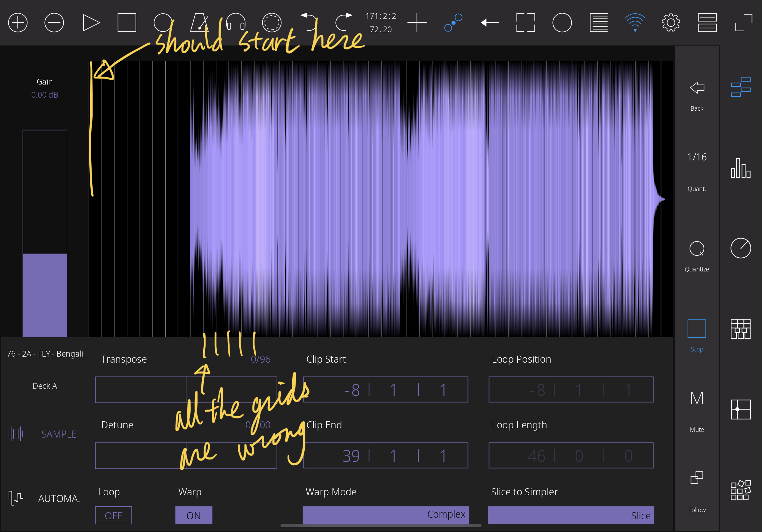Image resolution: width=762 pixels, height=532 pixels.
Task: Toggle the M Mute button
Action: click(697, 398)
